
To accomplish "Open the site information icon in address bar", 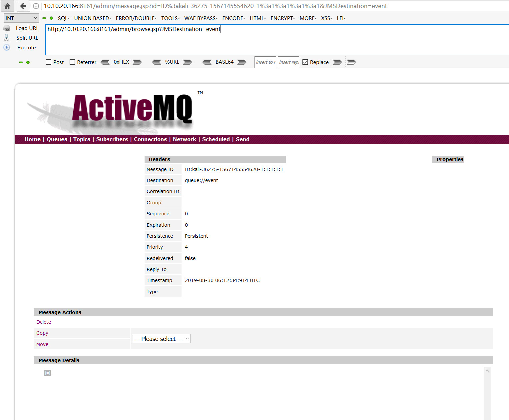I will point(36,6).
